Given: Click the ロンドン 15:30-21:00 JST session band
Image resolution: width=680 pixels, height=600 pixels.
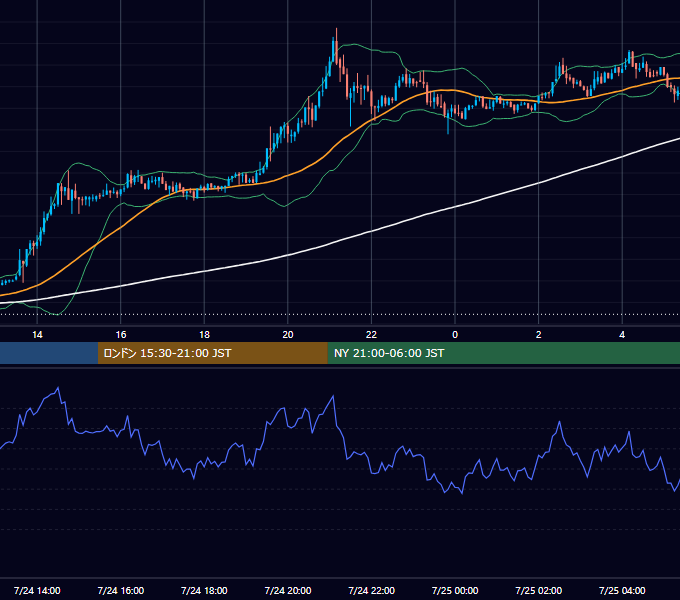Looking at the screenshot, I should pos(212,353).
